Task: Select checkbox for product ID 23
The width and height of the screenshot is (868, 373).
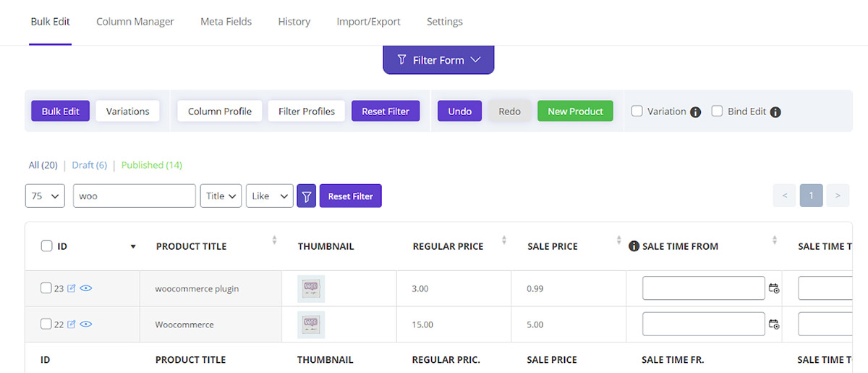Action: pyautogui.click(x=46, y=288)
